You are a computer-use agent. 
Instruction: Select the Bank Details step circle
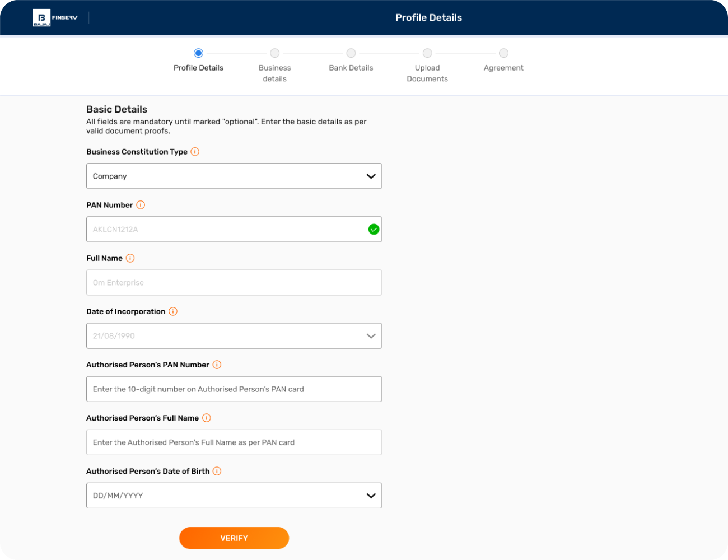tap(351, 53)
